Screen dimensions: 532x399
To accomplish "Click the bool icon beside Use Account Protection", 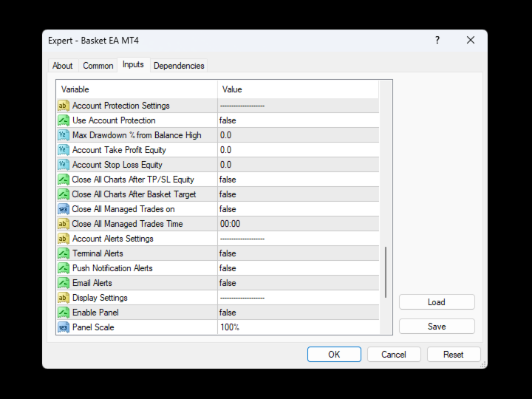I will (x=63, y=120).
